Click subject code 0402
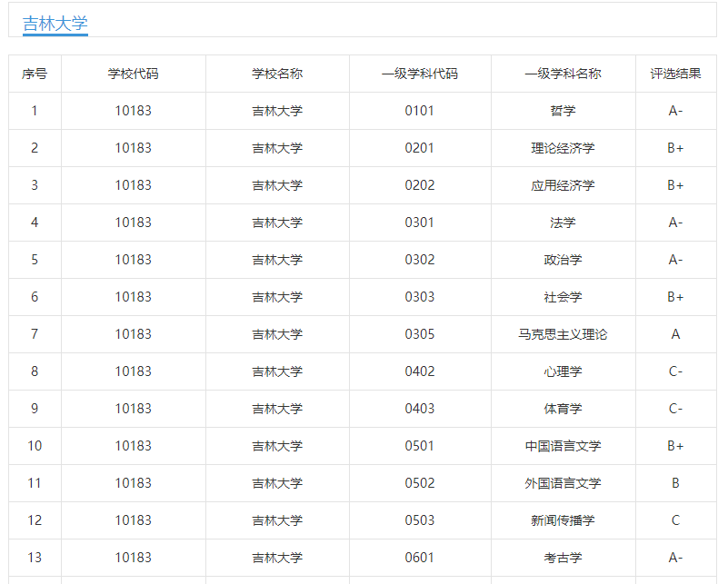The width and height of the screenshot is (728, 584). tap(420, 371)
